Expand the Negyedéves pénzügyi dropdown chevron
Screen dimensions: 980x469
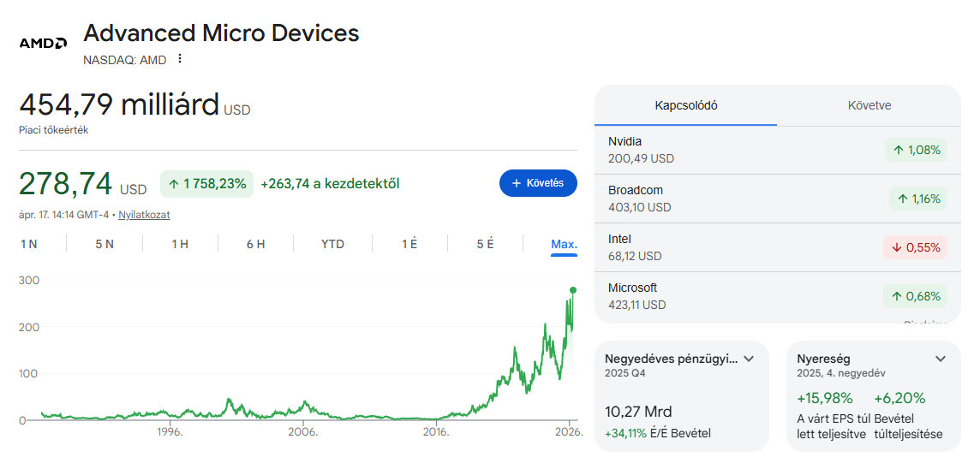tap(749, 359)
